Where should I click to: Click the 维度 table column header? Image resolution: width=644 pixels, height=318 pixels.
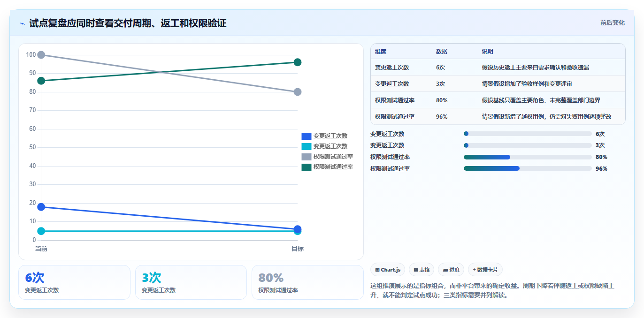381,52
